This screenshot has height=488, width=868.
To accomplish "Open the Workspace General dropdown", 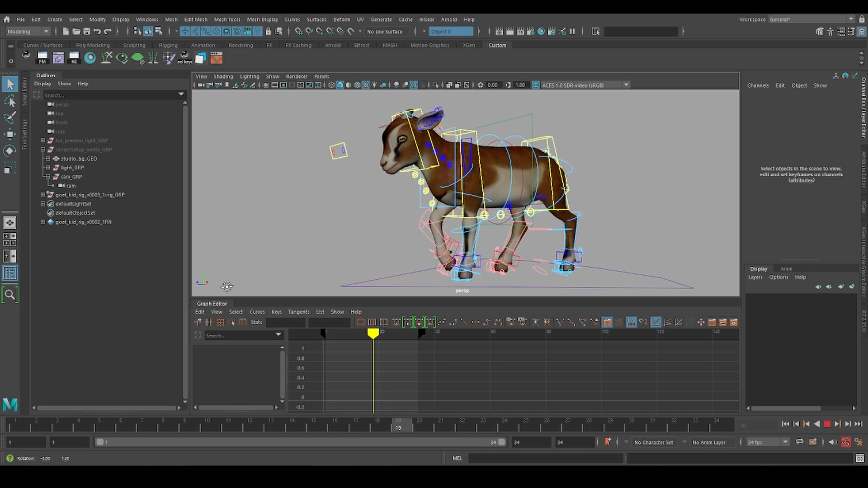I will [811, 19].
